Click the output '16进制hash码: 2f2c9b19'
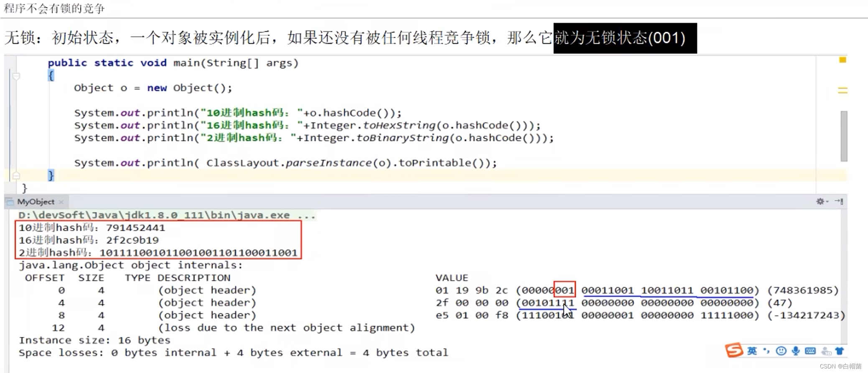The height and width of the screenshot is (373, 868). pyautogui.click(x=89, y=240)
